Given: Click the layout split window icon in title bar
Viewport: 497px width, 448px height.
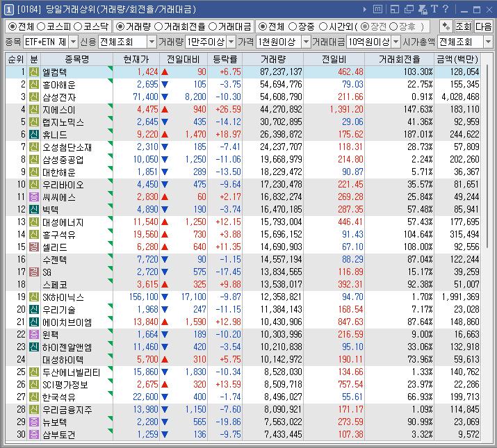Looking at the screenshot, I should (x=395, y=10).
